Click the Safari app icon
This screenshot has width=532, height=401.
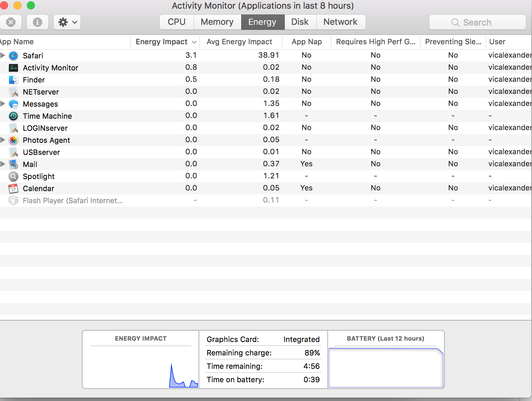tap(13, 56)
